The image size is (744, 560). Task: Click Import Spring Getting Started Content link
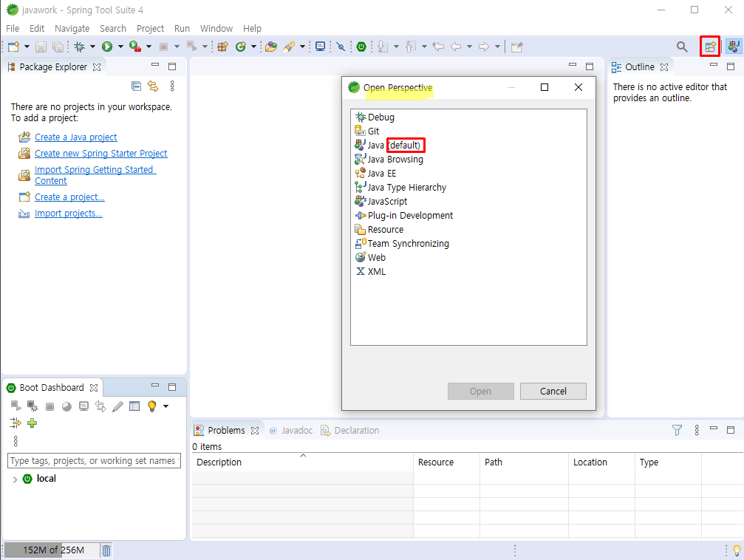tap(95, 175)
